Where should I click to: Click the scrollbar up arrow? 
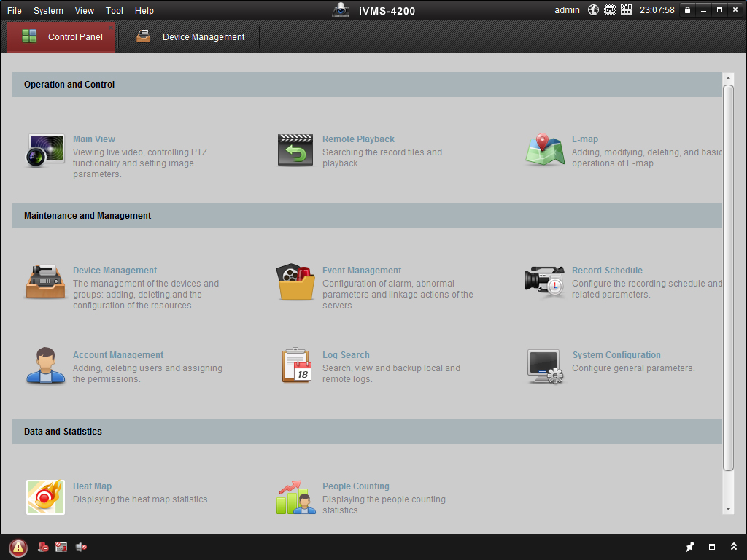click(x=728, y=77)
